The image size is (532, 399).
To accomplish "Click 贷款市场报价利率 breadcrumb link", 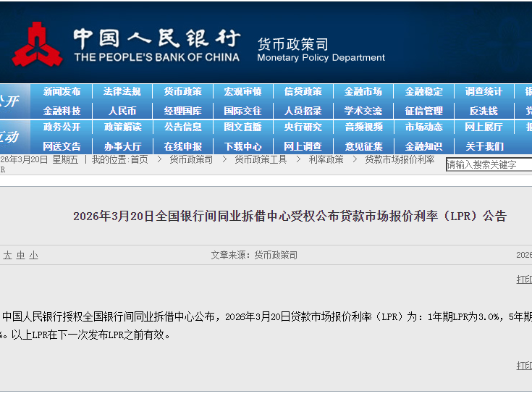I will (x=400, y=159).
